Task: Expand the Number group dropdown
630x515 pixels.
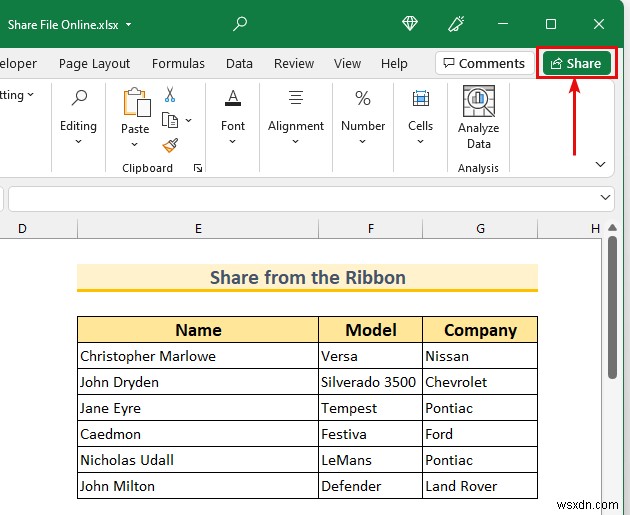Action: tap(362, 141)
